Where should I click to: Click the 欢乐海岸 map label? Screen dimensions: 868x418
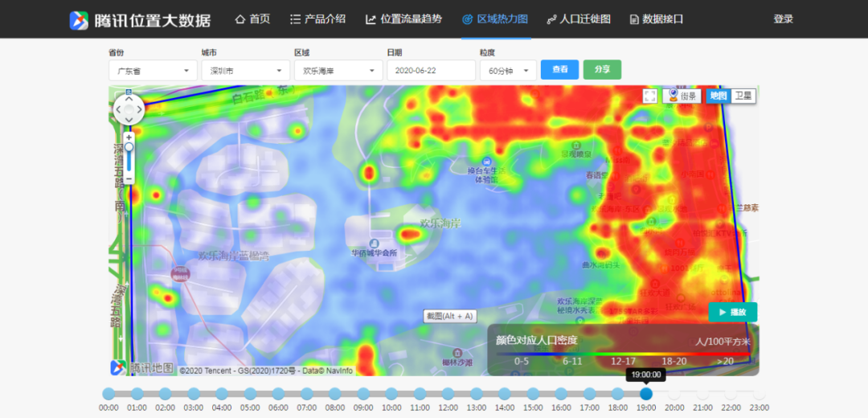[x=440, y=223]
